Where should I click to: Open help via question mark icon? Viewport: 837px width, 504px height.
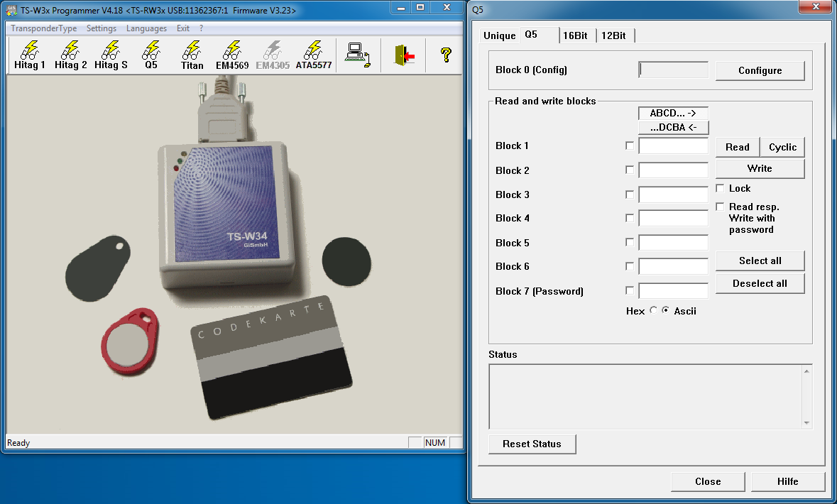[446, 55]
